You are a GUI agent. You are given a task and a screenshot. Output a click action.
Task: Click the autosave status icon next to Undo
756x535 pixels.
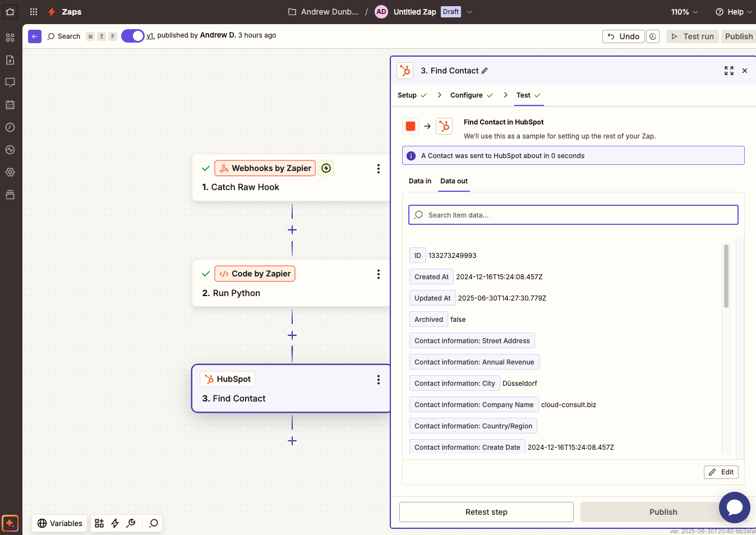pos(653,36)
